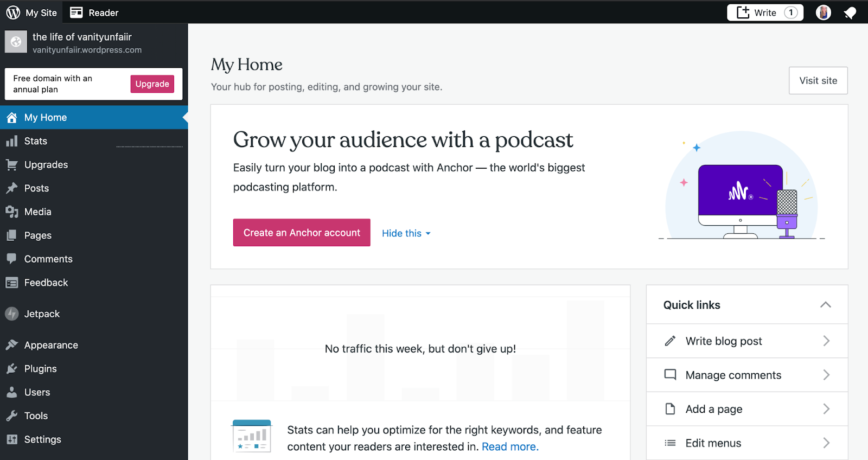Open the Hide this dropdown

tap(406, 233)
